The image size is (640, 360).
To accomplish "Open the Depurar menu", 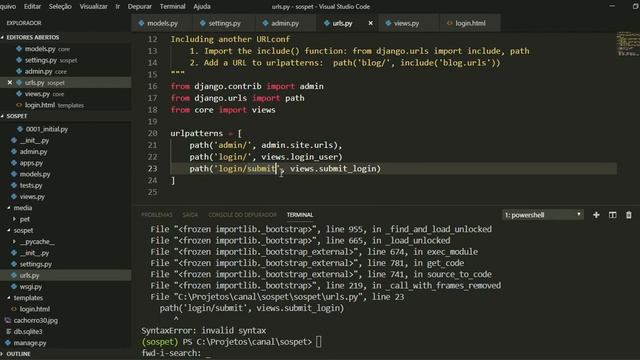I will tap(140, 7).
